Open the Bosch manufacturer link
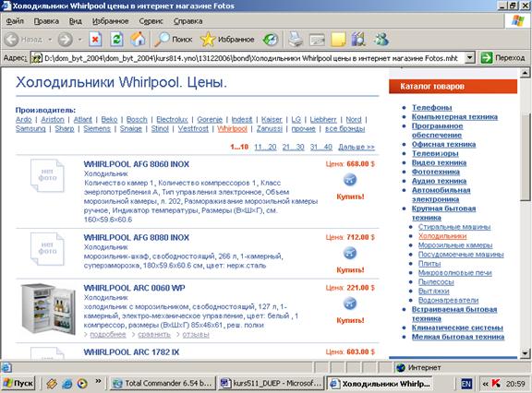The height and width of the screenshot is (393, 532). pyautogui.click(x=137, y=120)
